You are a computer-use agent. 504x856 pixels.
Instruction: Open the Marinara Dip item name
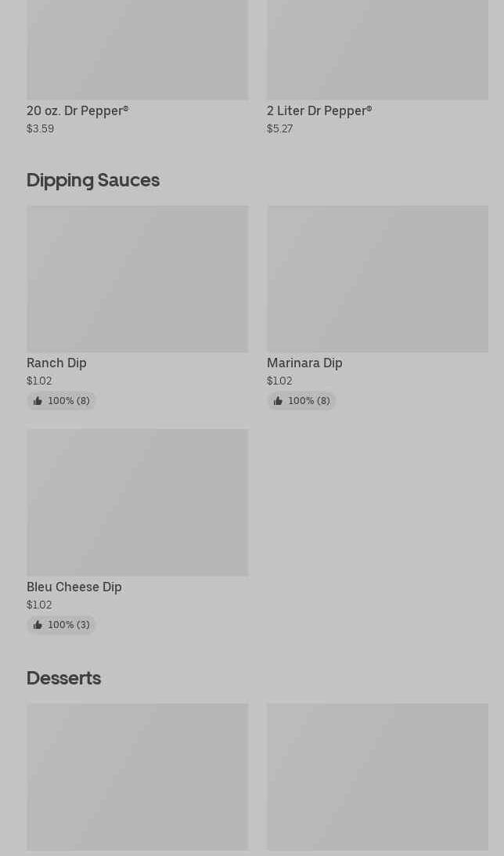point(304,363)
